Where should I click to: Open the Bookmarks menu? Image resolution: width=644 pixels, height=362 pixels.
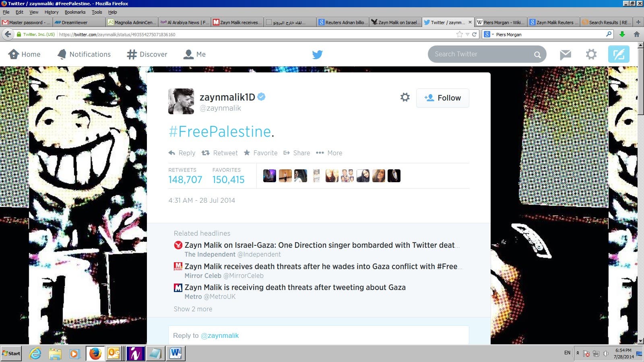[75, 12]
